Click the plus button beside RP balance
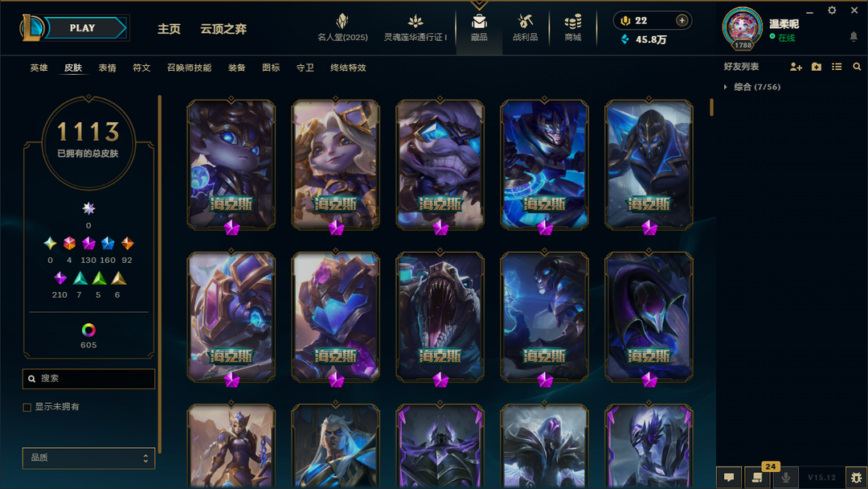868x489 pixels. [x=682, y=20]
